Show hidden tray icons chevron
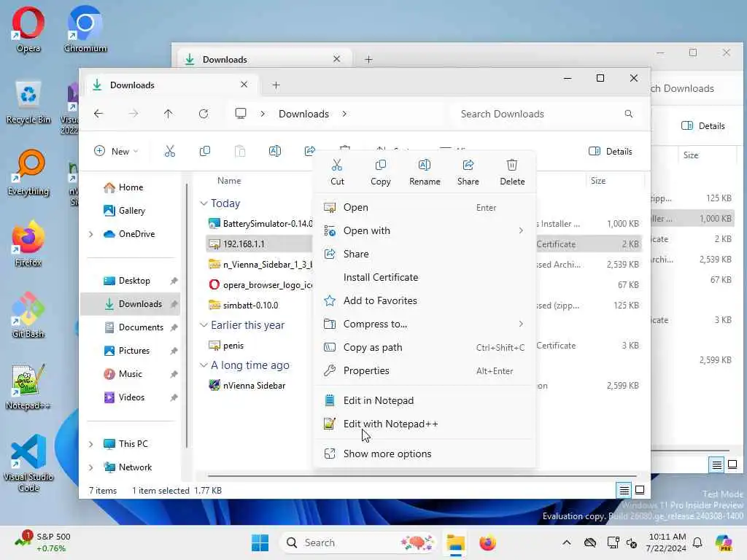Viewport: 747px width, 560px height. point(566,542)
